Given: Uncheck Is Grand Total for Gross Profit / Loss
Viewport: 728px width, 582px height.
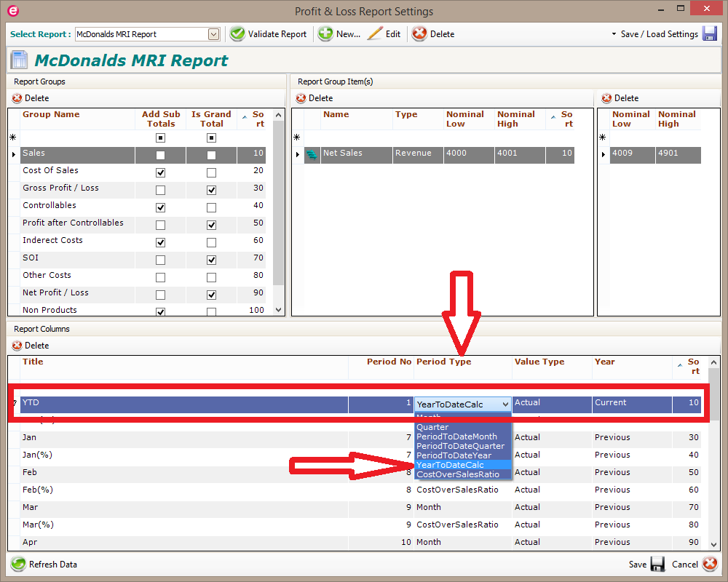Looking at the screenshot, I should [x=211, y=190].
